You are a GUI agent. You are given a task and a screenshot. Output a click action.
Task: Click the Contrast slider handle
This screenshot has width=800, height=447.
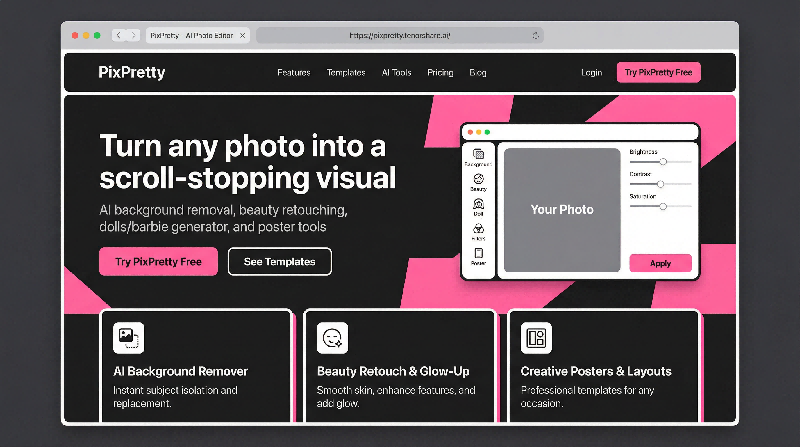660,184
